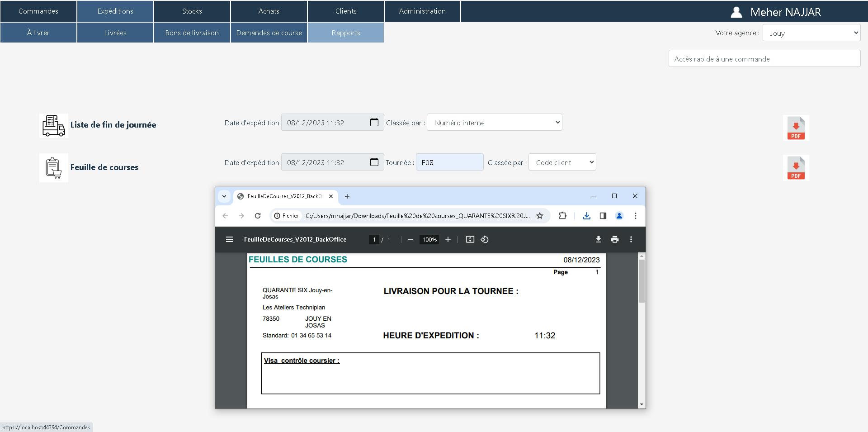
Task: Open PDF viewer sidebar menu
Action: click(230, 239)
